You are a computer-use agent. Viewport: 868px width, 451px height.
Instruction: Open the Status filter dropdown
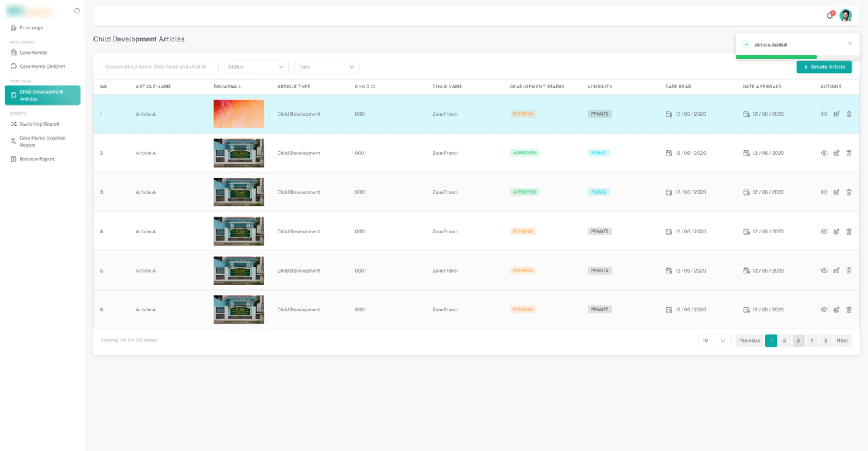pos(256,67)
